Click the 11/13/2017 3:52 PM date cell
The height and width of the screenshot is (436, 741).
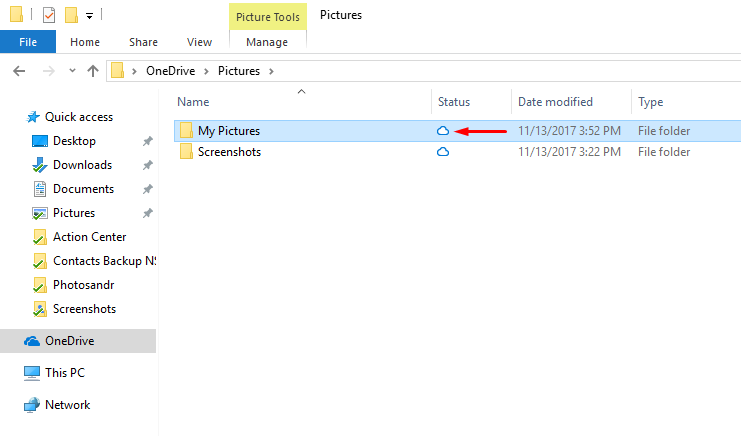(x=569, y=131)
